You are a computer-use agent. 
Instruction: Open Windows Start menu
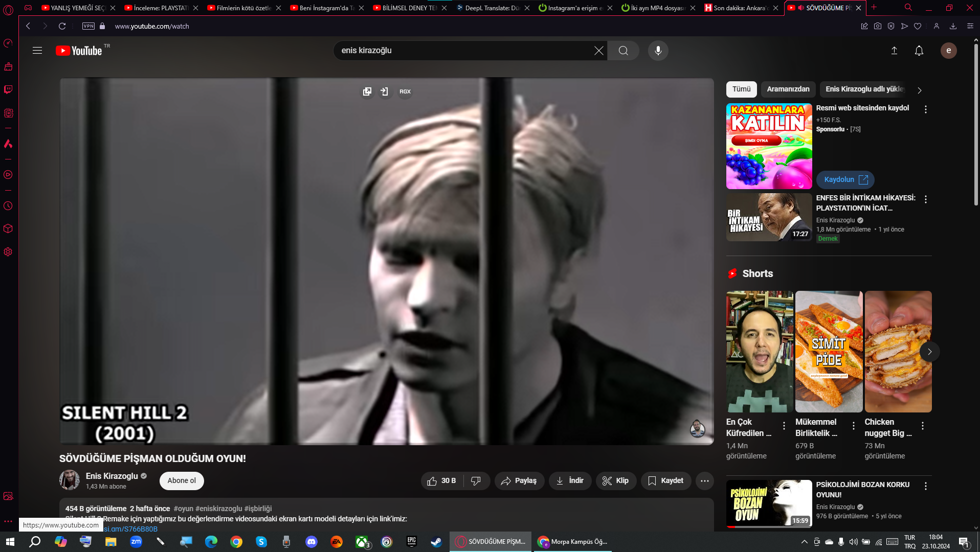(x=10, y=542)
